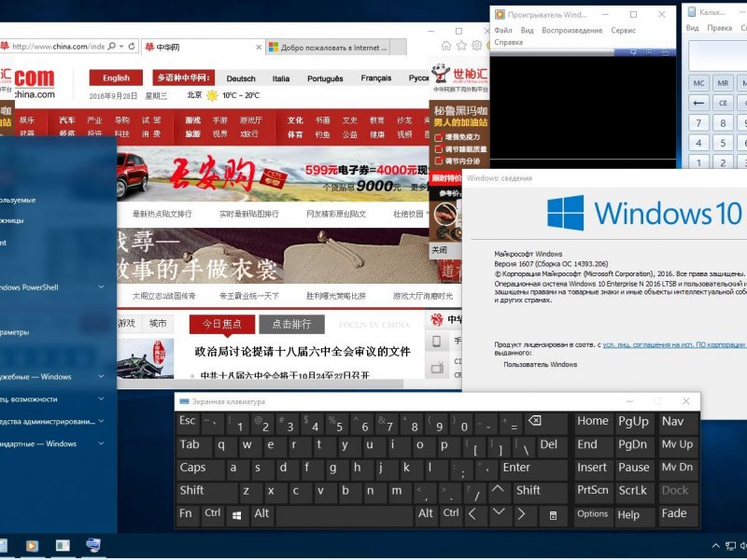Open the 云安购 car banner ad
The width and height of the screenshot is (747, 560).
[273, 175]
